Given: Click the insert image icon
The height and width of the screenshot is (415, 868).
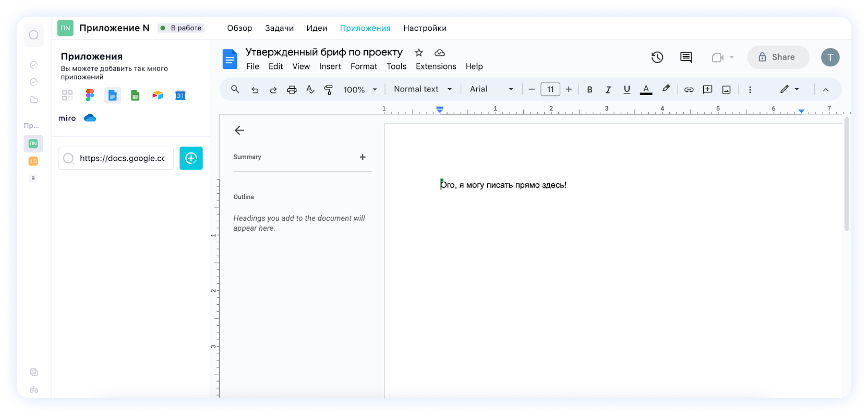Looking at the screenshot, I should 726,90.
